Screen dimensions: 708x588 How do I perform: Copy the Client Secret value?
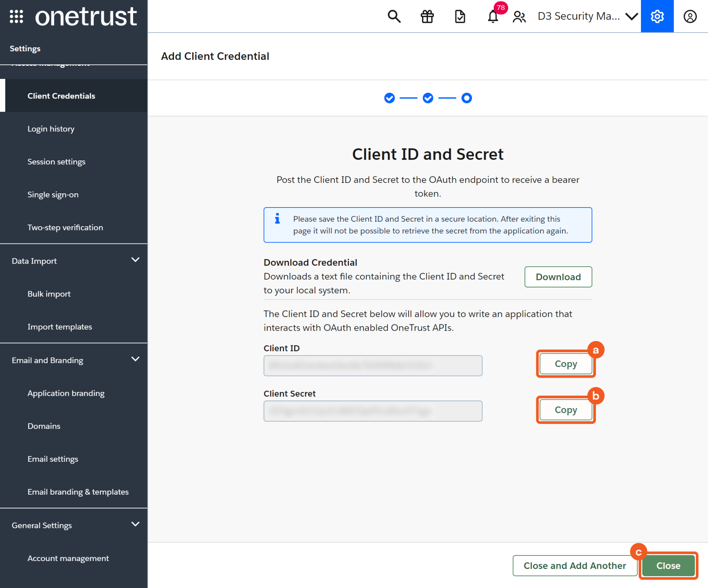click(x=566, y=410)
